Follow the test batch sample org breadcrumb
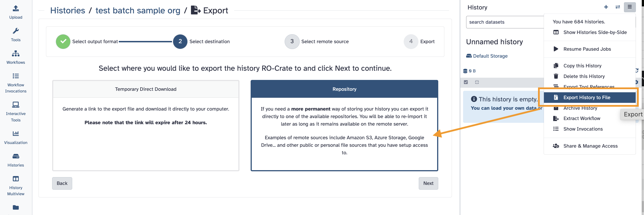 (138, 11)
